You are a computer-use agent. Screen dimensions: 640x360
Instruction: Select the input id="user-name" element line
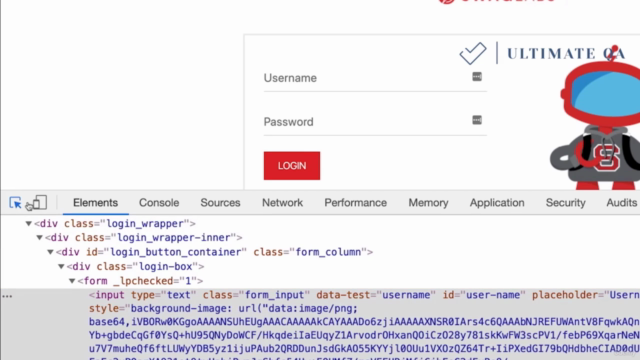364,295
